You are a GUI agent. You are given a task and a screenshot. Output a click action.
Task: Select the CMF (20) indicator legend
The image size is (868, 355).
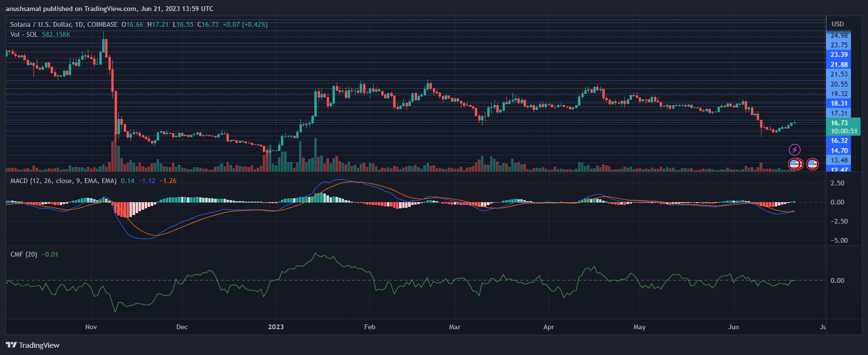tap(24, 254)
